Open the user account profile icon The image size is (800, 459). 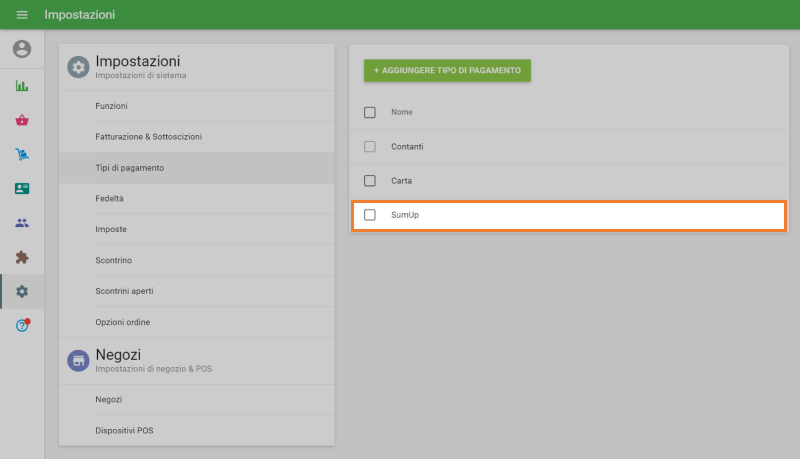(x=22, y=49)
